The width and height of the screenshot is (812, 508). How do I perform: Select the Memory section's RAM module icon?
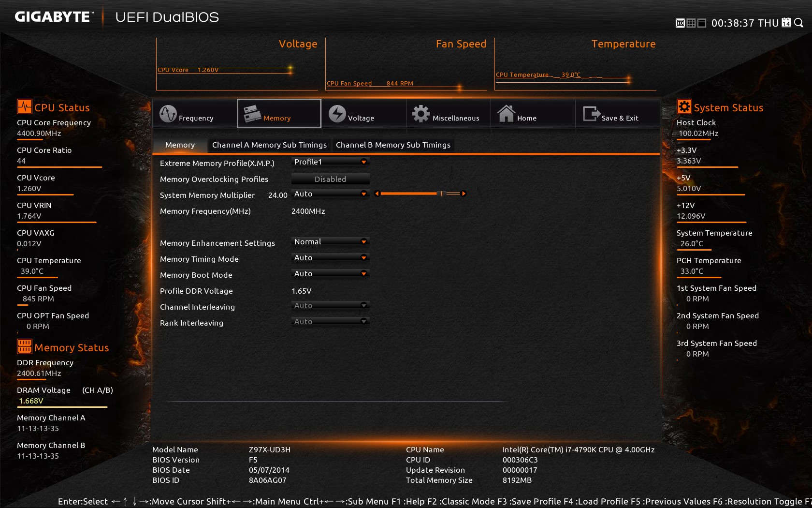coord(252,114)
